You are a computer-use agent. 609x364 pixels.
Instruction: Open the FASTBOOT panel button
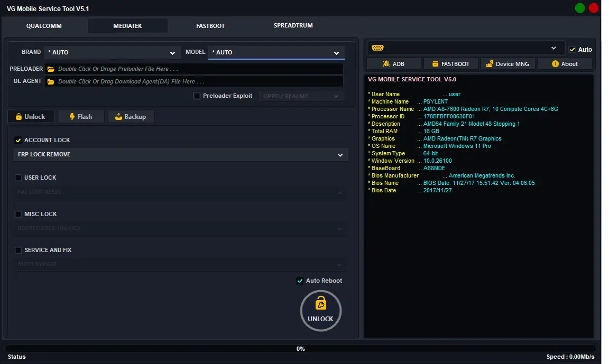[x=450, y=63]
